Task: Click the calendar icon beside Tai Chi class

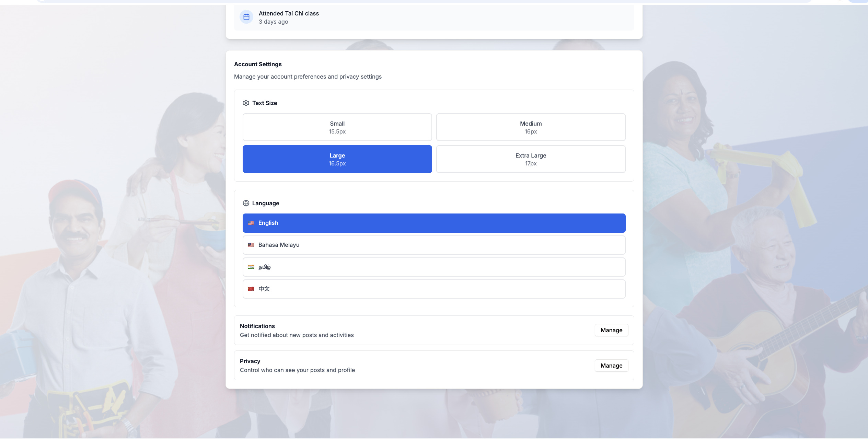Action: [x=246, y=17]
